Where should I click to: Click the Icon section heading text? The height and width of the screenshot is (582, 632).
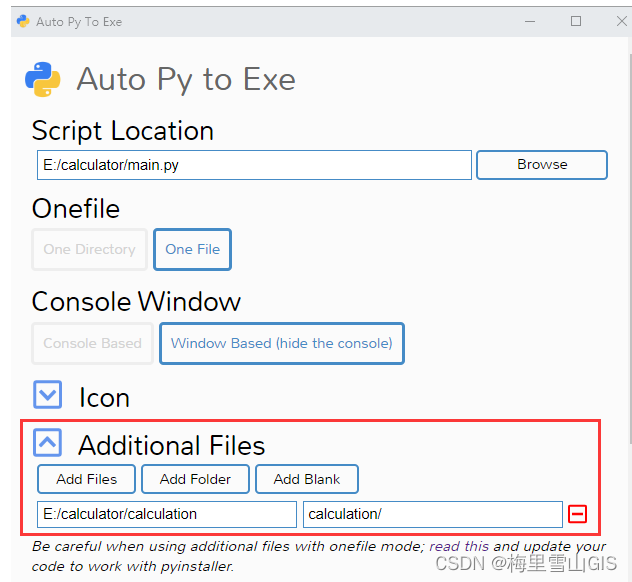[104, 398]
